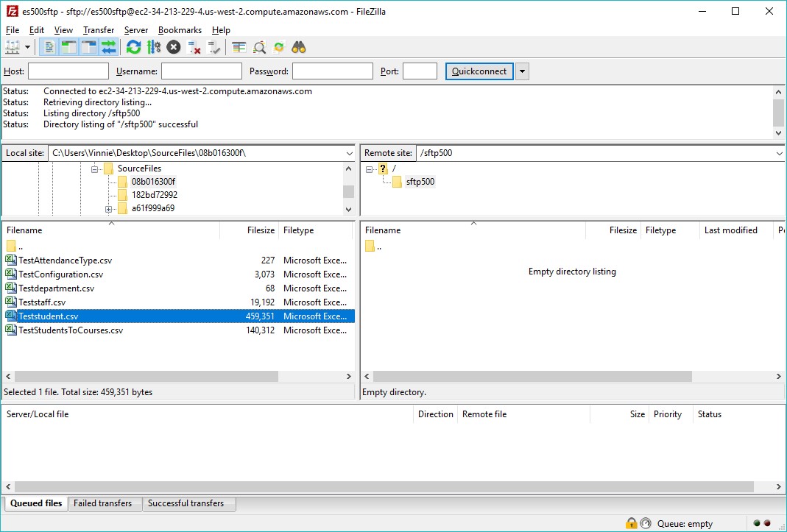787x532 pixels.
Task: Disconnect from the currently visible server
Action: pyautogui.click(x=194, y=48)
